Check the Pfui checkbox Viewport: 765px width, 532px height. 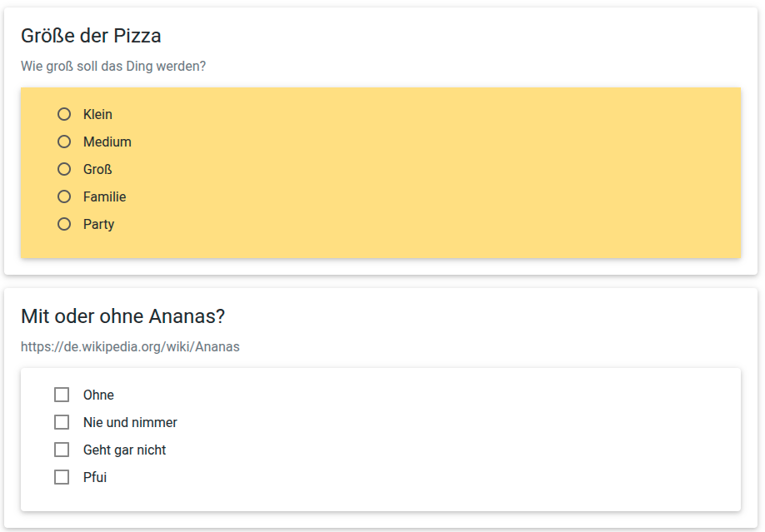point(62,477)
